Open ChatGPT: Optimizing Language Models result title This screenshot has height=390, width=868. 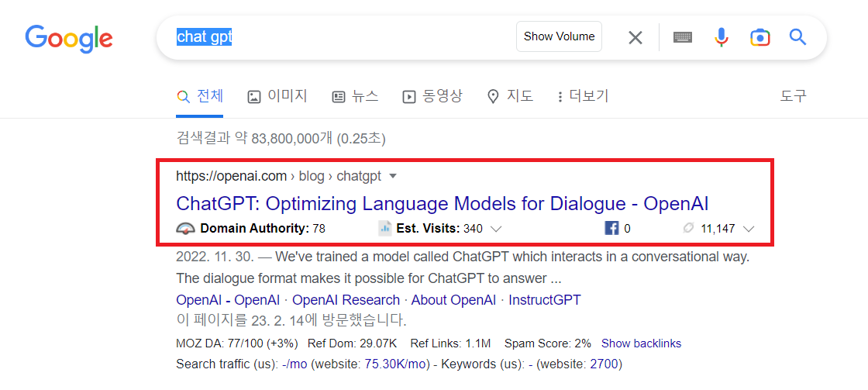443,203
